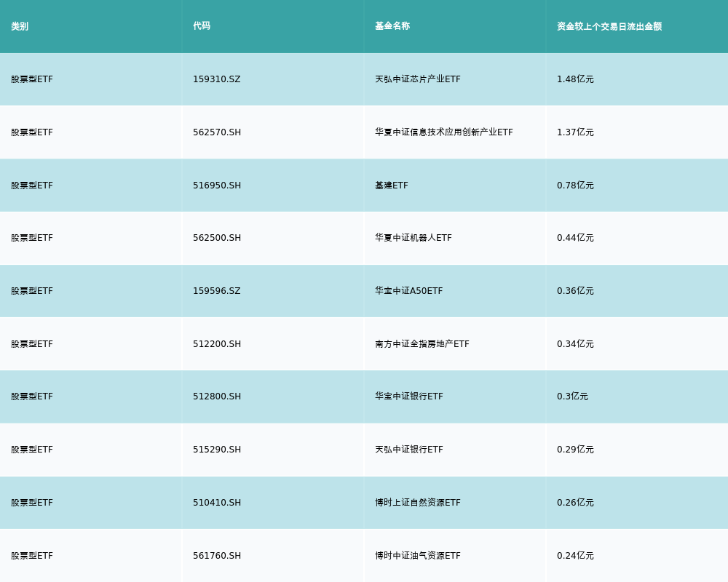Select fund code 159310.SZ

pyautogui.click(x=216, y=79)
